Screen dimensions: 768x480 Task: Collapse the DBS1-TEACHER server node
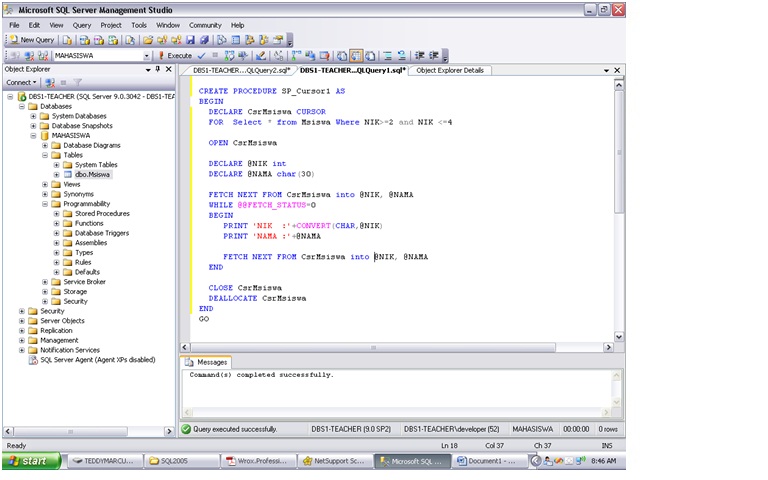[10, 96]
